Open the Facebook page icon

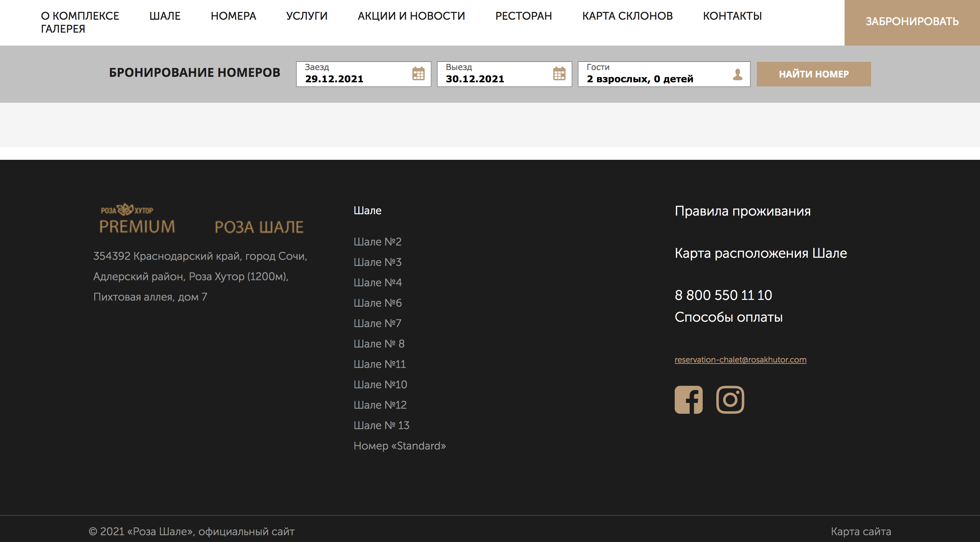(x=688, y=400)
